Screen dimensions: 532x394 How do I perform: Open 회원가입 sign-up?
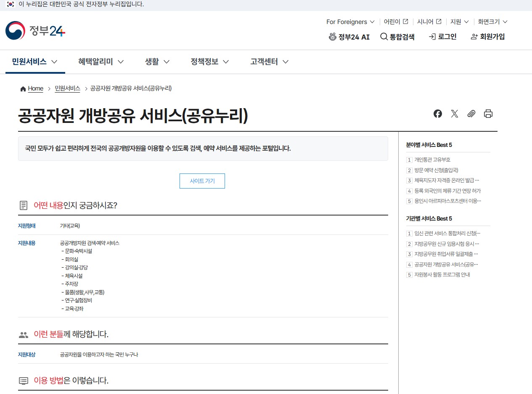point(488,37)
